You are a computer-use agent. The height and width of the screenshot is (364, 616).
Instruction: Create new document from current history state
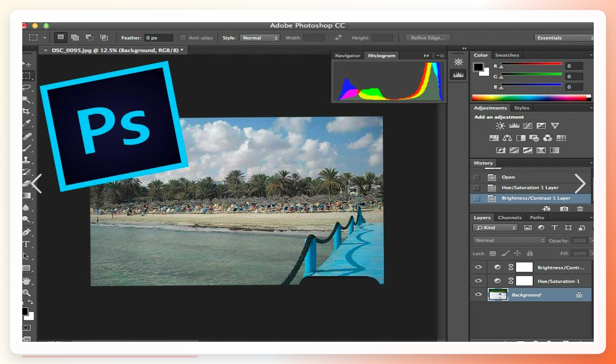(546, 208)
